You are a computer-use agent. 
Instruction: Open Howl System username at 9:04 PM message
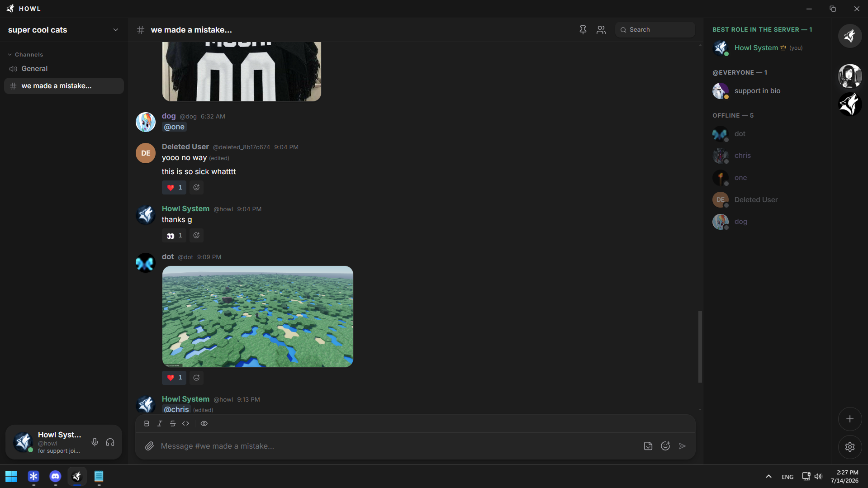(185, 209)
